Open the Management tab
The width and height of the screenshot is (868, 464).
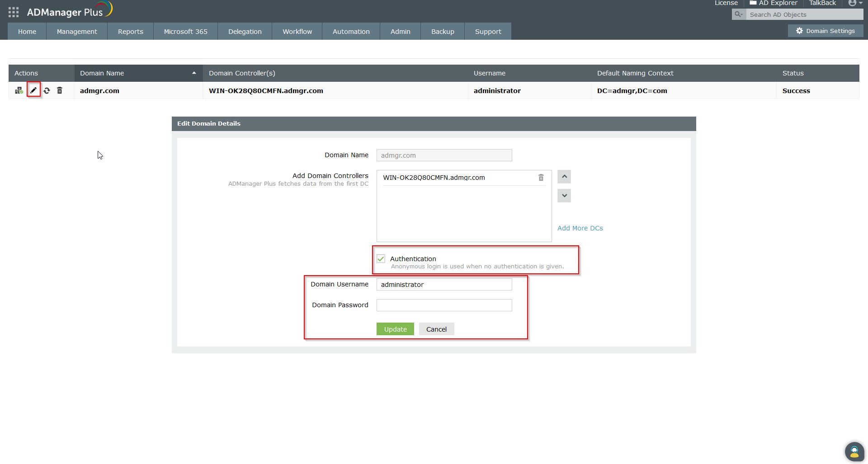[77, 32]
